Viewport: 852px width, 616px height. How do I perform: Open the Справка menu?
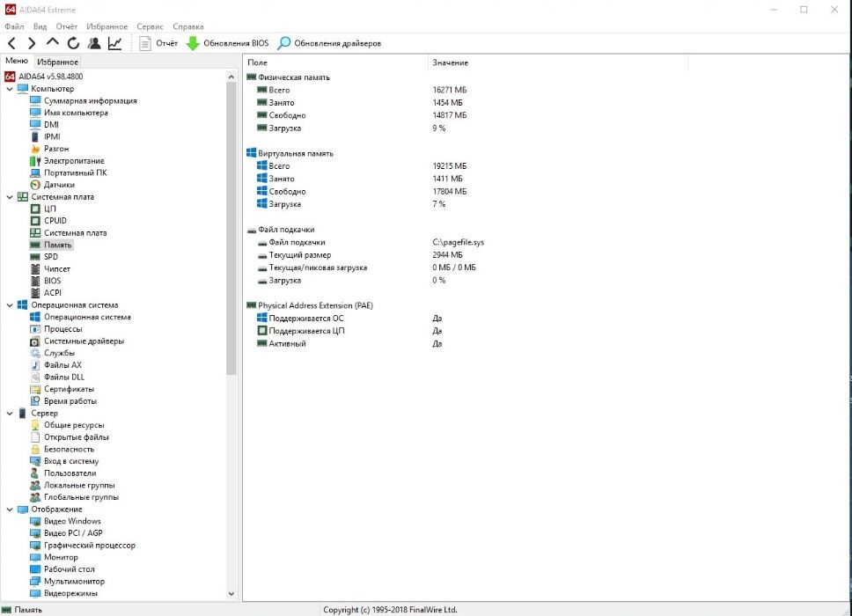[188, 26]
